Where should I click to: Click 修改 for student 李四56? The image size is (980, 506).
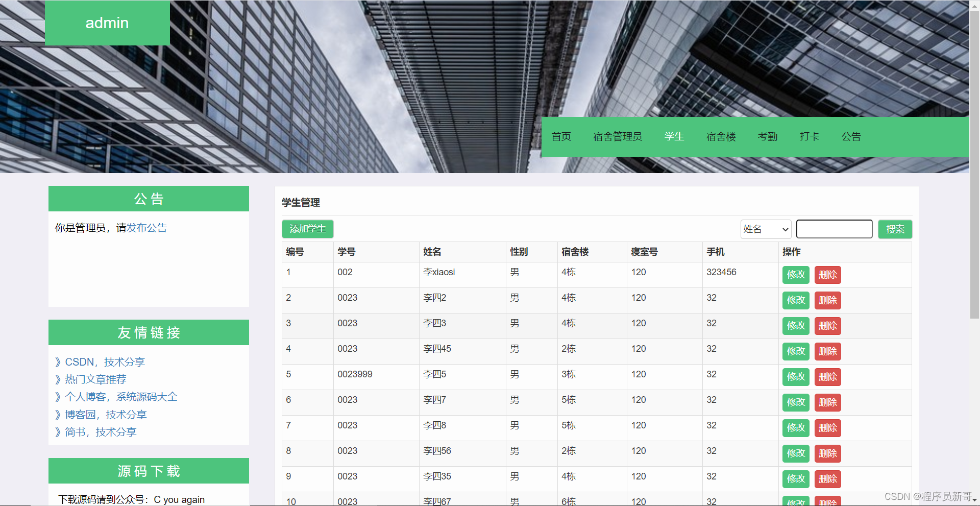click(796, 453)
